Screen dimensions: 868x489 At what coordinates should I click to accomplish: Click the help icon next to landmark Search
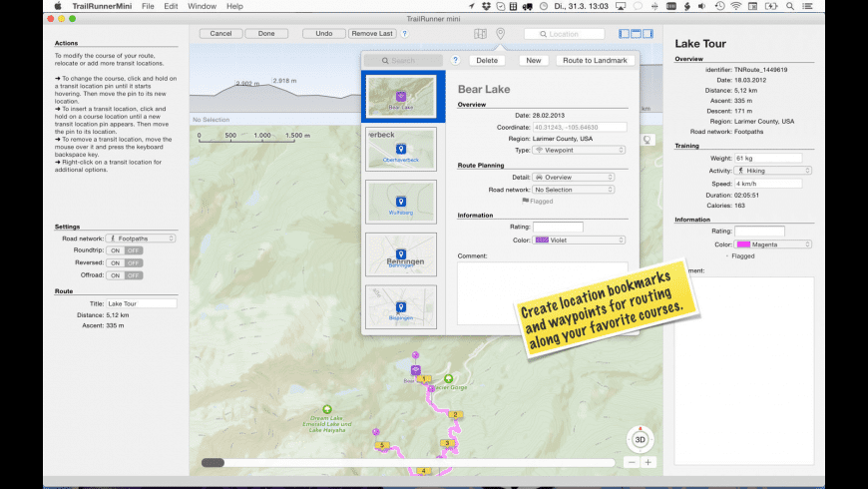pyautogui.click(x=455, y=60)
